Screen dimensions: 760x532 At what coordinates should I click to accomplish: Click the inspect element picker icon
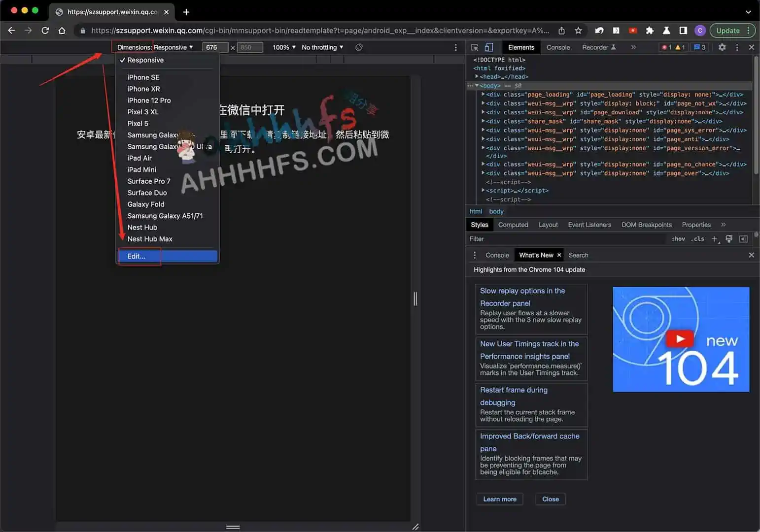click(x=475, y=47)
